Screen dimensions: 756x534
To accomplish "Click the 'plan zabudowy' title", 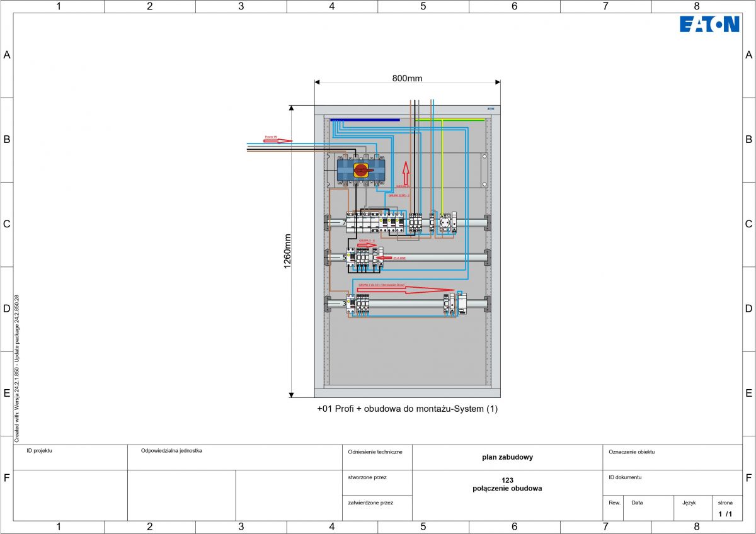I will pyautogui.click(x=507, y=457).
